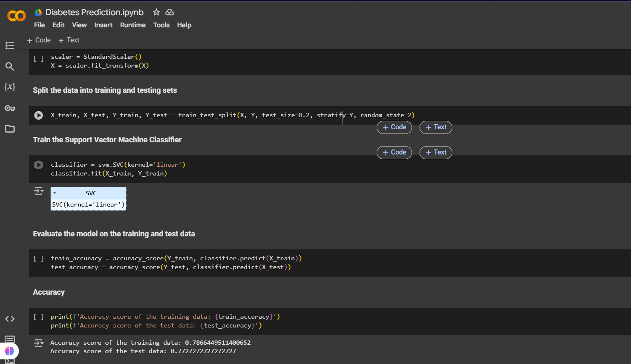Viewport: 631px width, 364px height.
Task: Click the test_accuracy assignment code line
Action: click(x=171, y=267)
